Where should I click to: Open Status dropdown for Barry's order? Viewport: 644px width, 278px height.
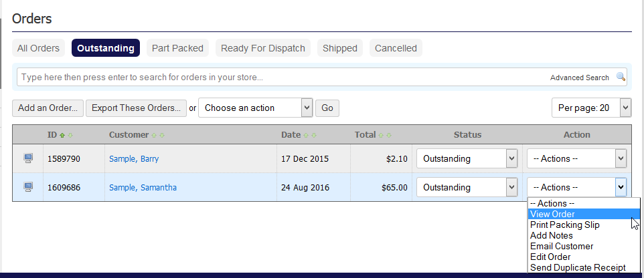coord(467,158)
